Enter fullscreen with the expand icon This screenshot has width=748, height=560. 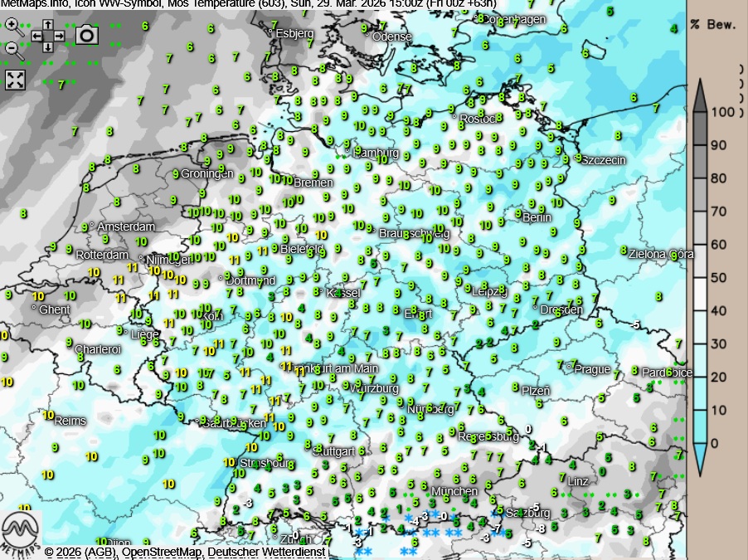(x=16, y=80)
